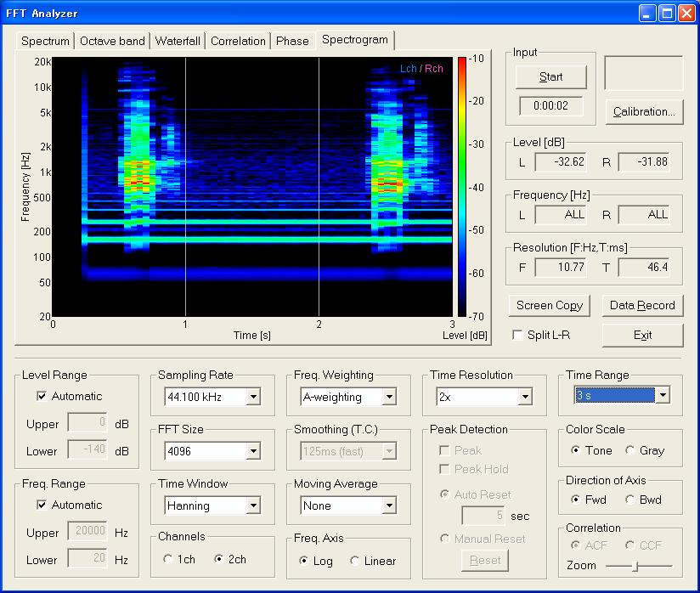The height and width of the screenshot is (593, 700).
Task: Click Auto Reset seconds field
Action: point(483,516)
